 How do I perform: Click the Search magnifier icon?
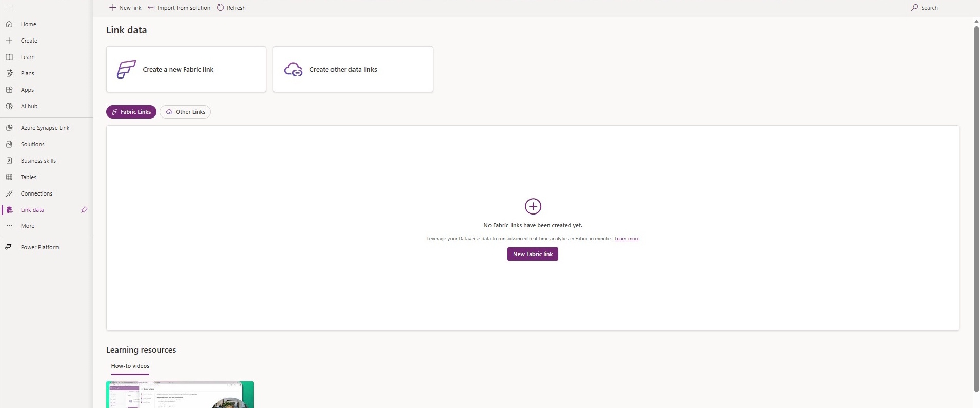point(915,8)
